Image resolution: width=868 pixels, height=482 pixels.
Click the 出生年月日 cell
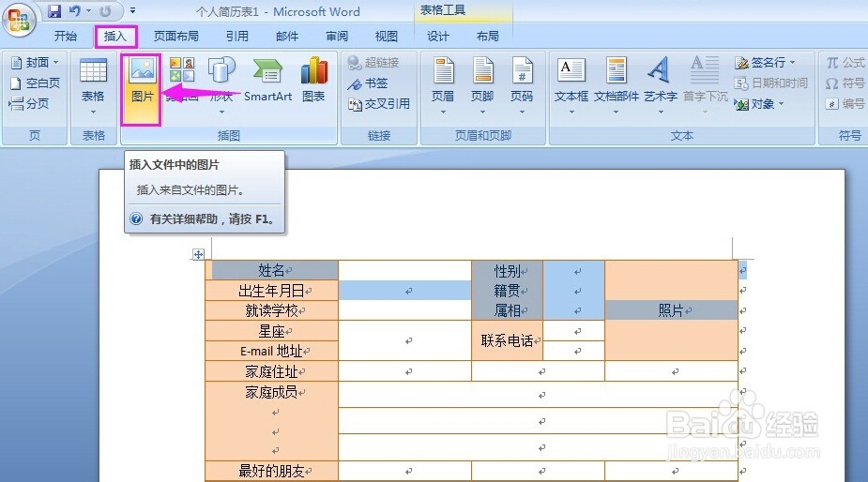click(272, 291)
